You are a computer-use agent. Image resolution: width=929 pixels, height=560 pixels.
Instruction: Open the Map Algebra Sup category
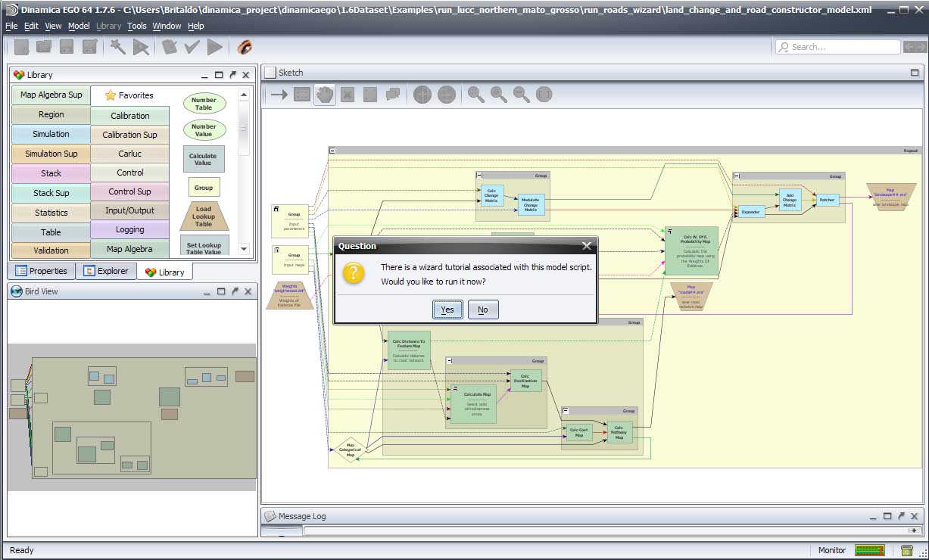tap(51, 95)
